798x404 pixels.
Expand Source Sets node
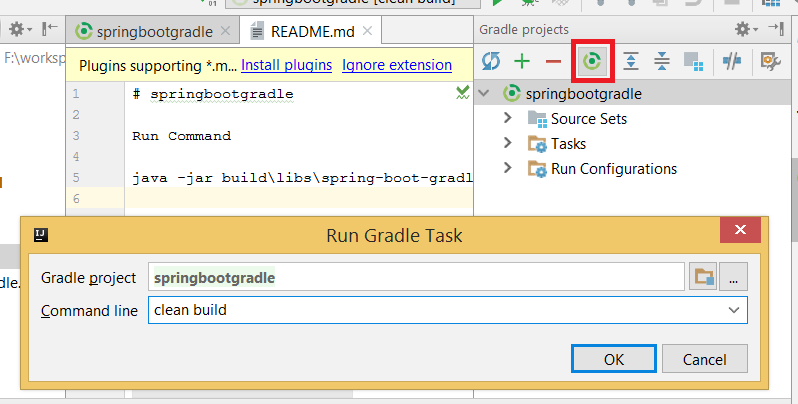click(507, 118)
